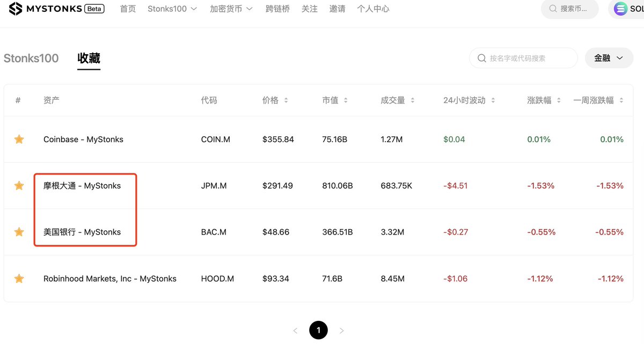Click volume 8.45M

[393, 279]
